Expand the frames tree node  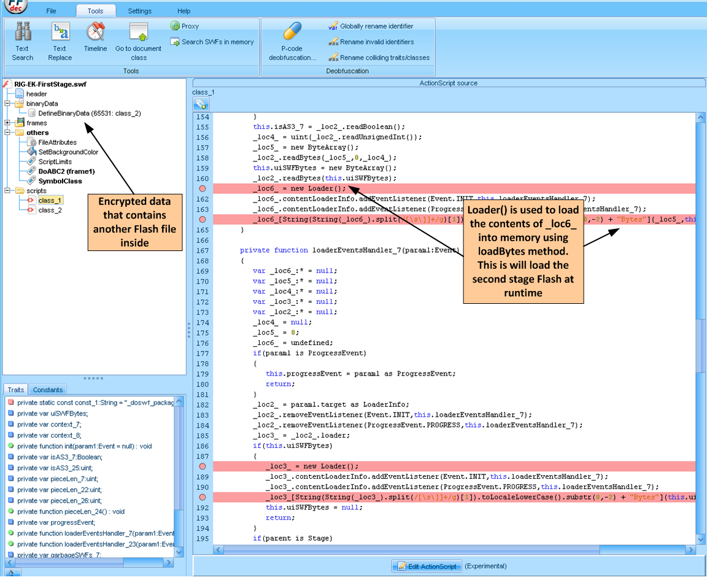[8, 123]
